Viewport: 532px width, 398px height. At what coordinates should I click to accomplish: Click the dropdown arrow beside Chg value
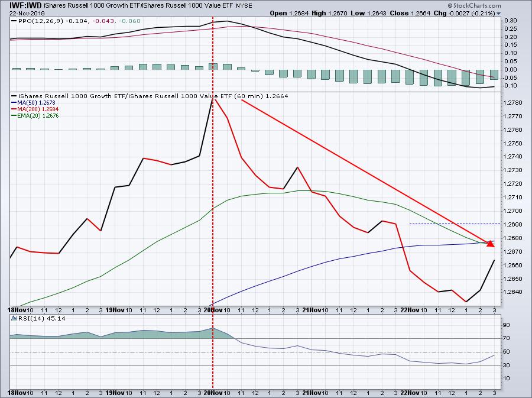click(x=498, y=14)
